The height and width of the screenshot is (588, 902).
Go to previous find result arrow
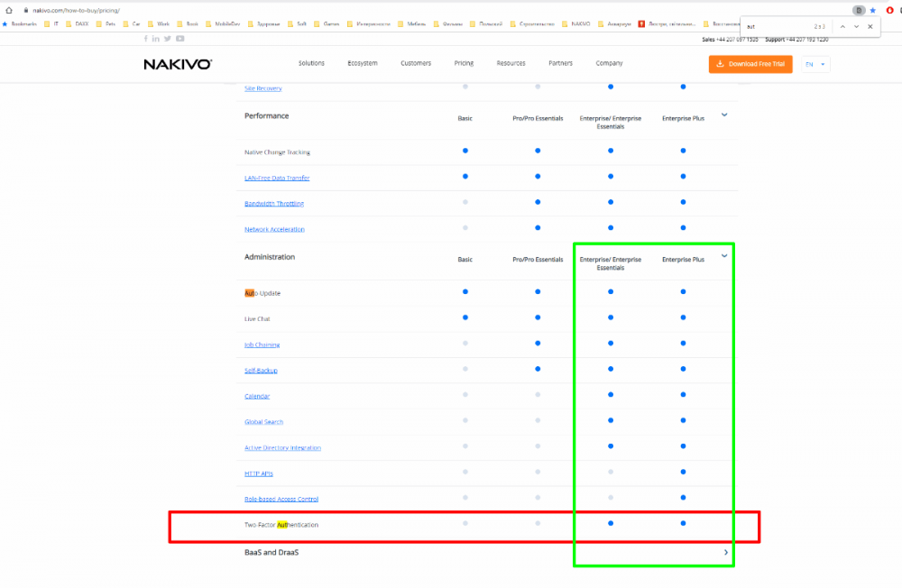pos(842,26)
